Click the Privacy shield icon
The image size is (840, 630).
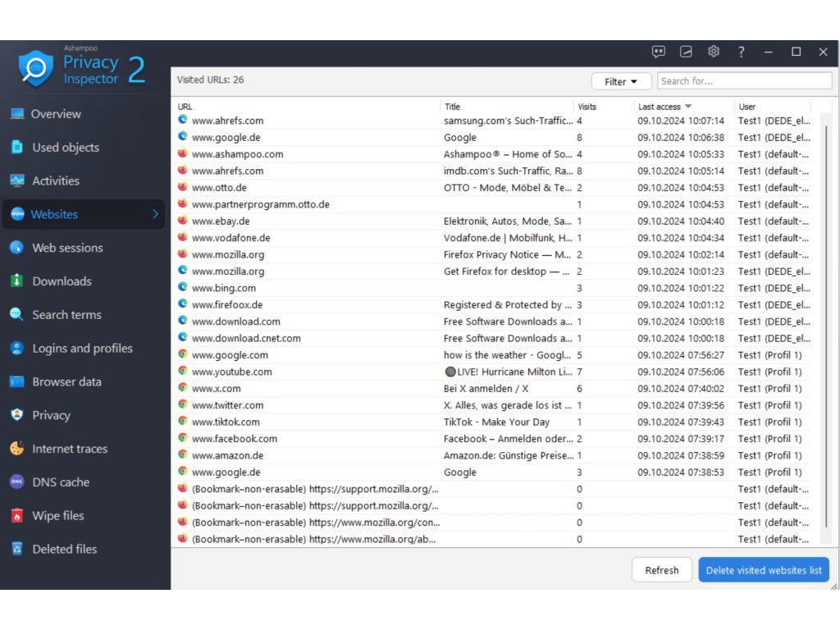17,414
